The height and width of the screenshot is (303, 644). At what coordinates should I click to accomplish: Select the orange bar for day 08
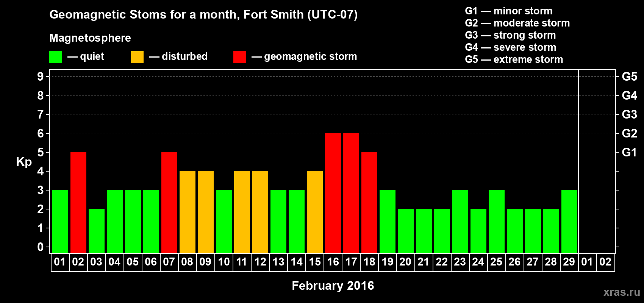click(188, 212)
